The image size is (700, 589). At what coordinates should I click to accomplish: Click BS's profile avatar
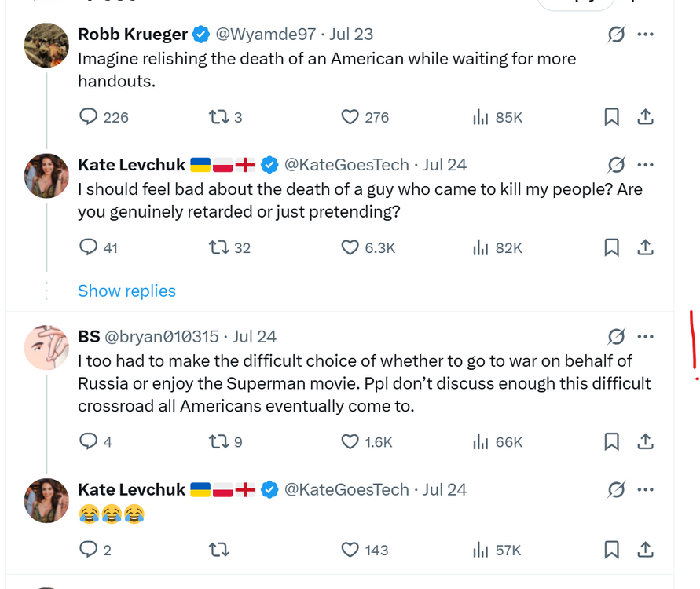pyautogui.click(x=46, y=347)
